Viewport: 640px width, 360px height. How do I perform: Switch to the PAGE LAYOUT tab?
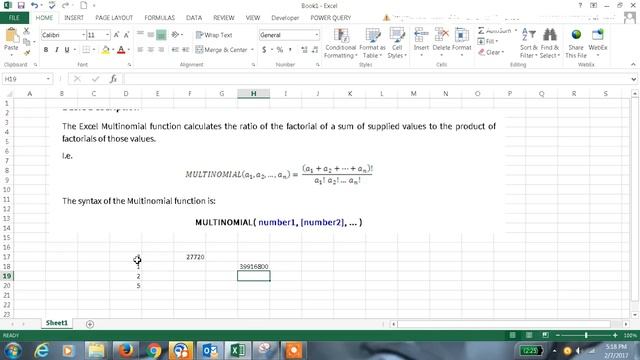(114, 18)
